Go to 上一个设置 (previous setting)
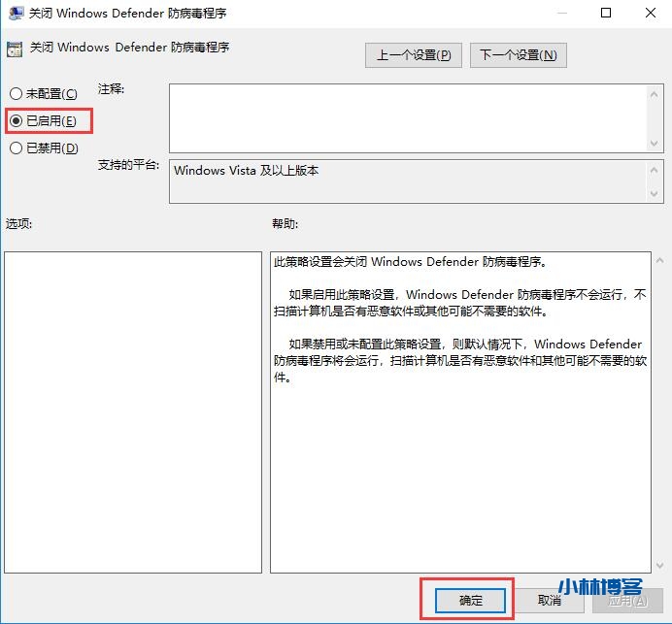The image size is (672, 624). pos(414,55)
